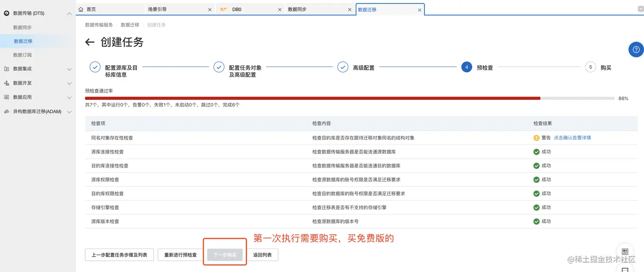Click 数据迁移 breadcrumb link

tap(130, 25)
